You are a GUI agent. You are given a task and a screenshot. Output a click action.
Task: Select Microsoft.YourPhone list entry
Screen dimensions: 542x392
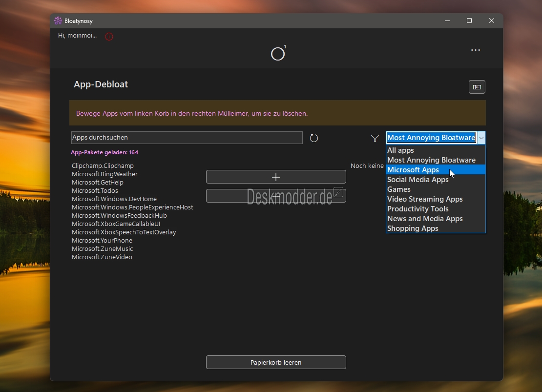(x=102, y=241)
